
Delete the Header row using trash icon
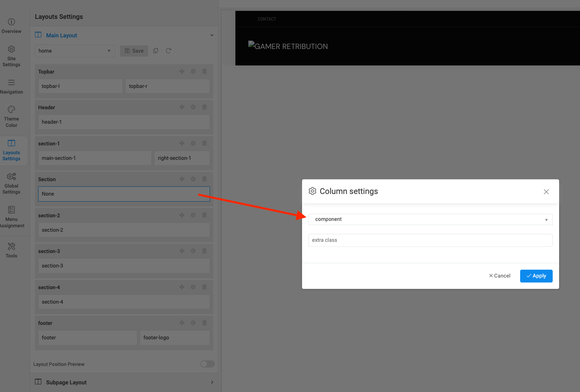click(204, 107)
